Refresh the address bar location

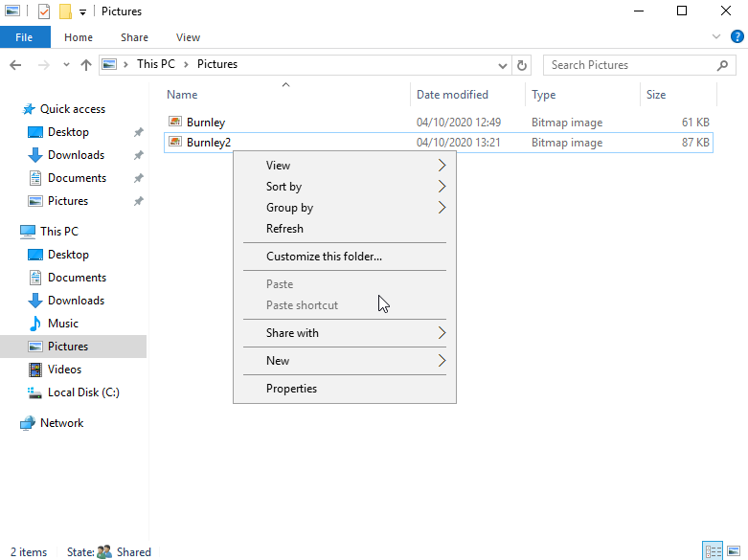tap(522, 65)
